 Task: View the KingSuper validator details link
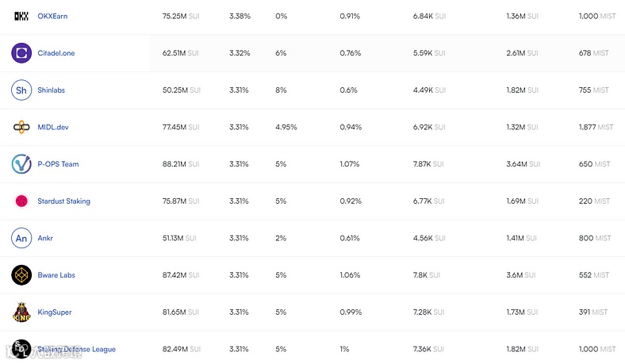coord(55,312)
